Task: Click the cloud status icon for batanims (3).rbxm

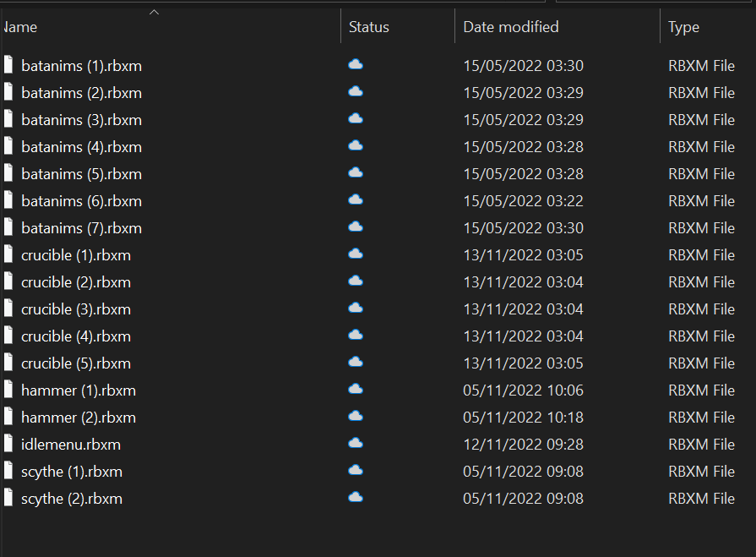Action: [x=356, y=118]
